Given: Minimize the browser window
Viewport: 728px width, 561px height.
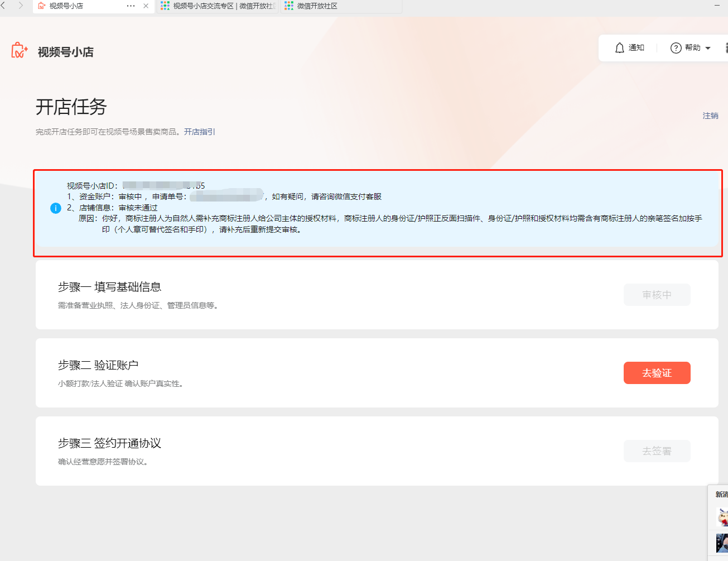Looking at the screenshot, I should (x=717, y=6).
